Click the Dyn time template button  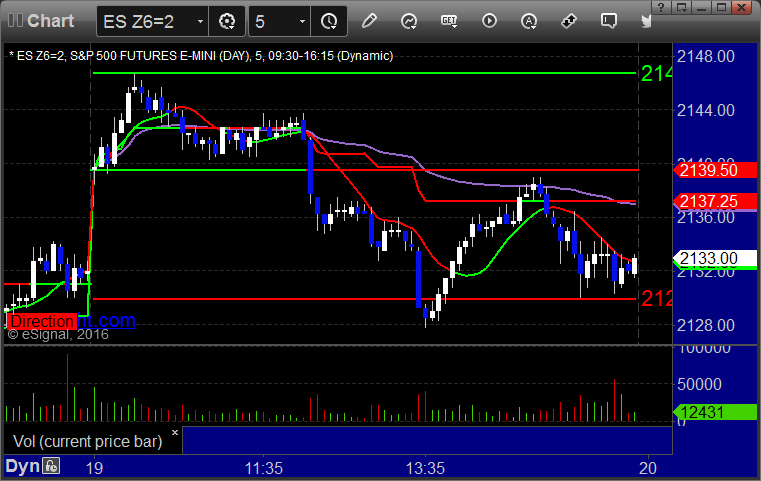(22, 466)
